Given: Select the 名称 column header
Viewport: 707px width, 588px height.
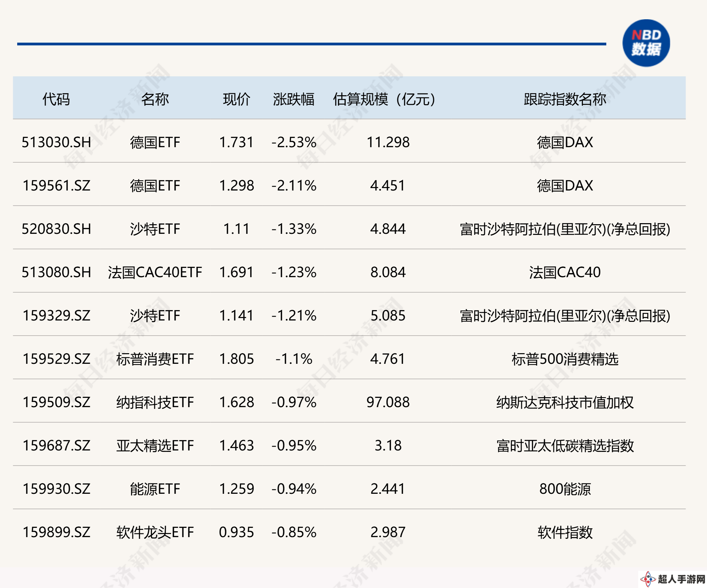Looking at the screenshot, I should click(155, 99).
